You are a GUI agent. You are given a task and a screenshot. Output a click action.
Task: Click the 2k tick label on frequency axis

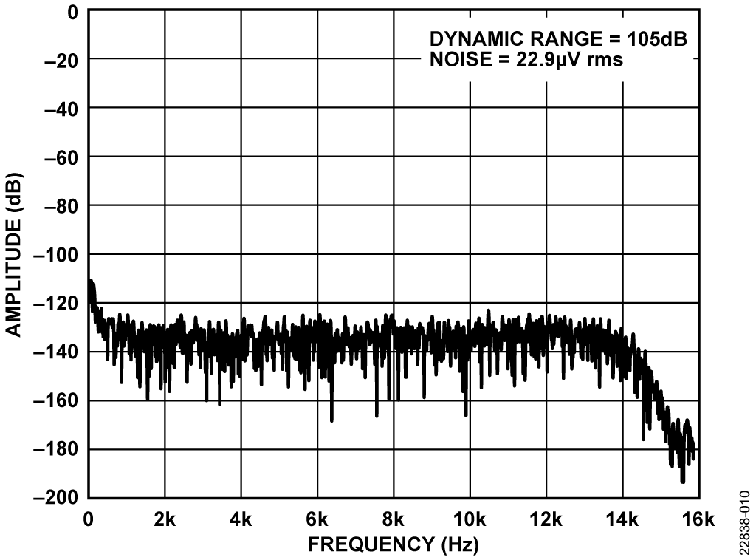click(x=165, y=518)
